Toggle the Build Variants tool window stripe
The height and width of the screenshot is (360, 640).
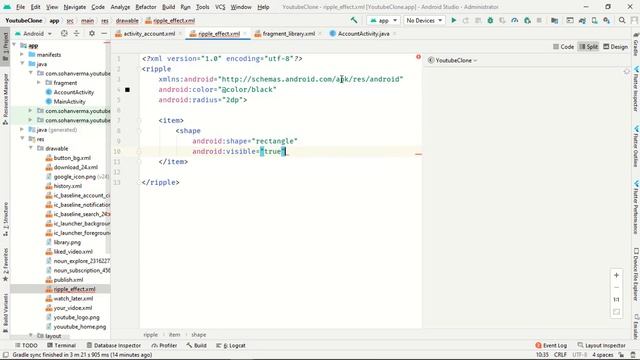[x=5, y=312]
